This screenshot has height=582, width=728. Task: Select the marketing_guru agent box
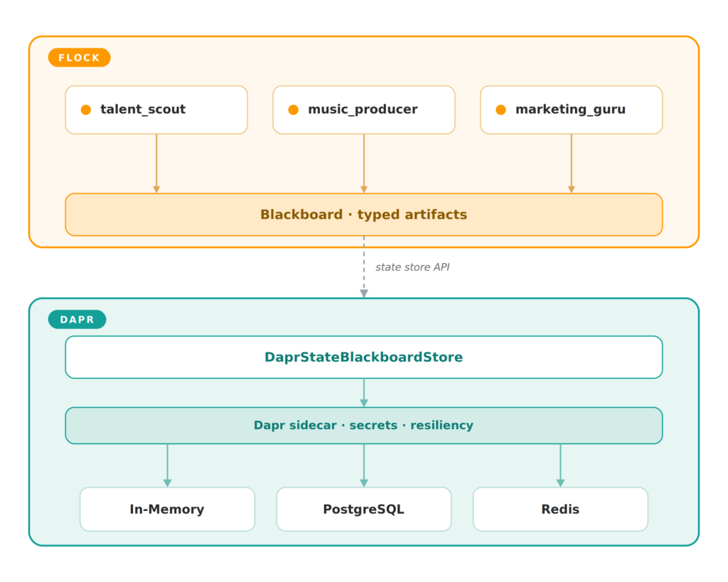[572, 110]
